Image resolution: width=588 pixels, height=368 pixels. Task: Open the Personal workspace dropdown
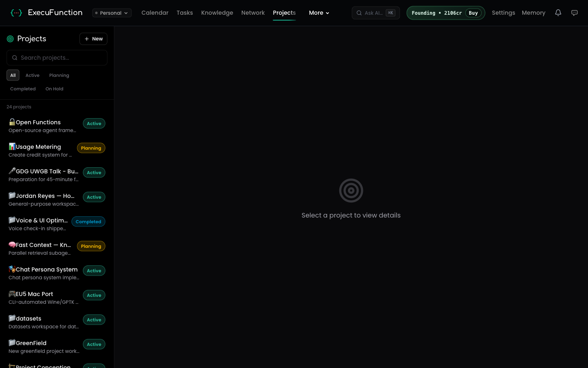pos(111,13)
